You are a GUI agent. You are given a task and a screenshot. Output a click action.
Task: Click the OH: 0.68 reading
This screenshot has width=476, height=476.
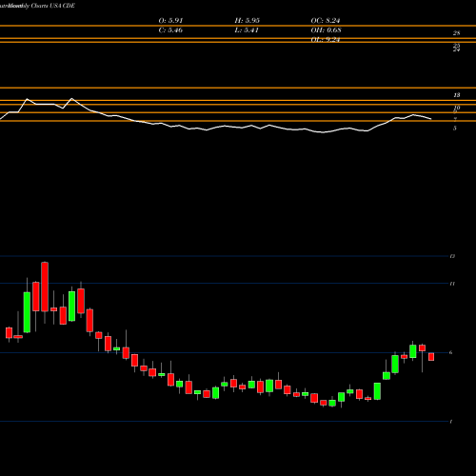[326, 30]
